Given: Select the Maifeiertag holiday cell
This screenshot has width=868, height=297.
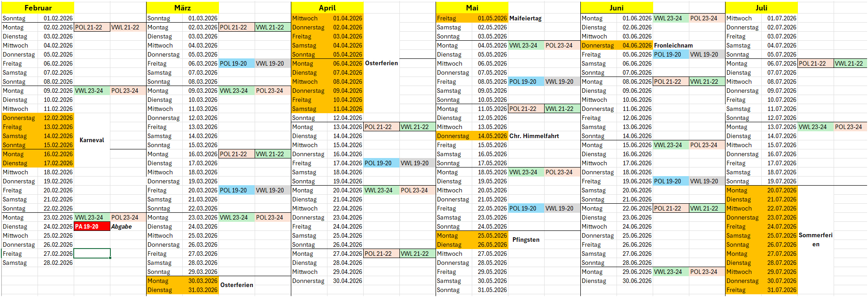Looking at the screenshot, I should point(525,19).
